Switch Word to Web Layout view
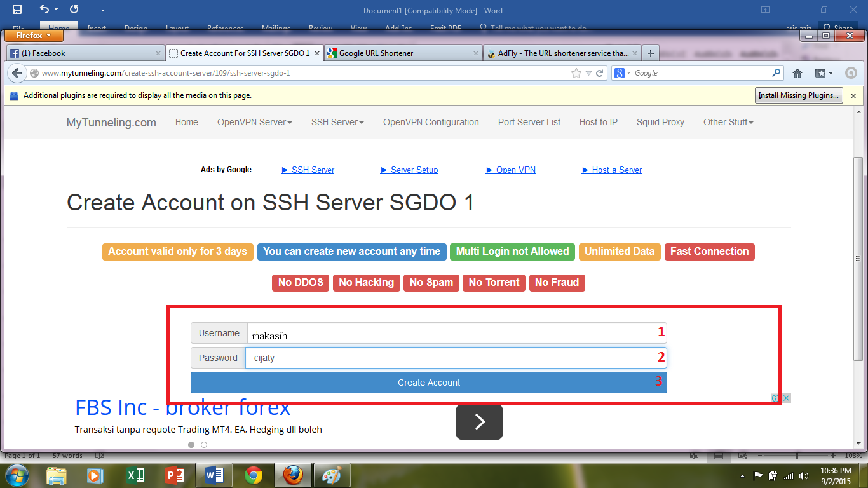The image size is (868, 488). pos(742,456)
